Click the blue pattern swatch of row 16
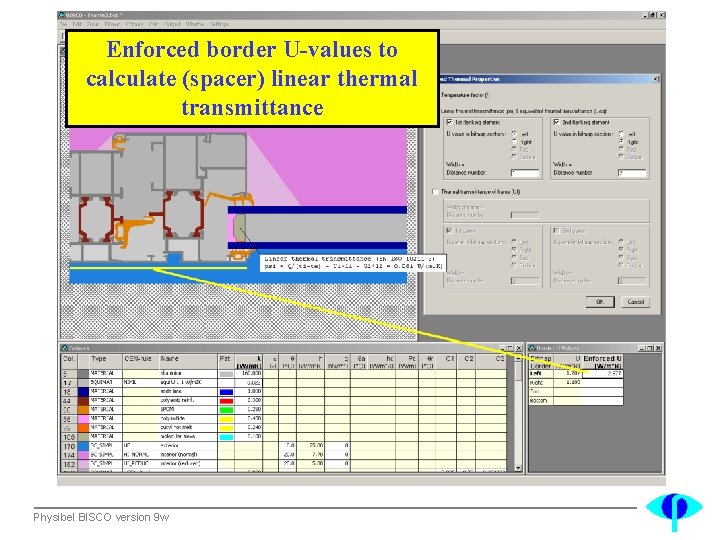 click(x=226, y=392)
